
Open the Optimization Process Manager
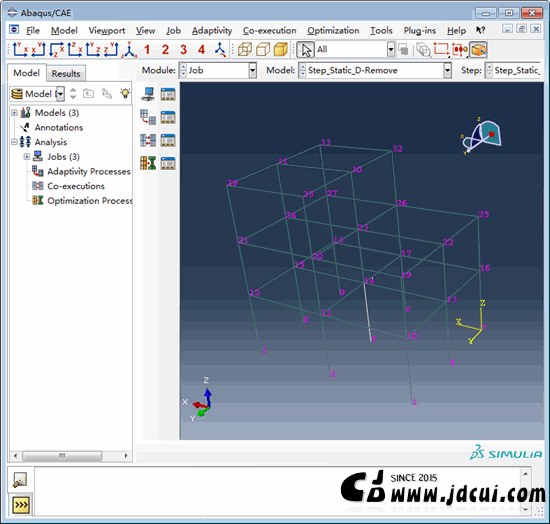168,163
